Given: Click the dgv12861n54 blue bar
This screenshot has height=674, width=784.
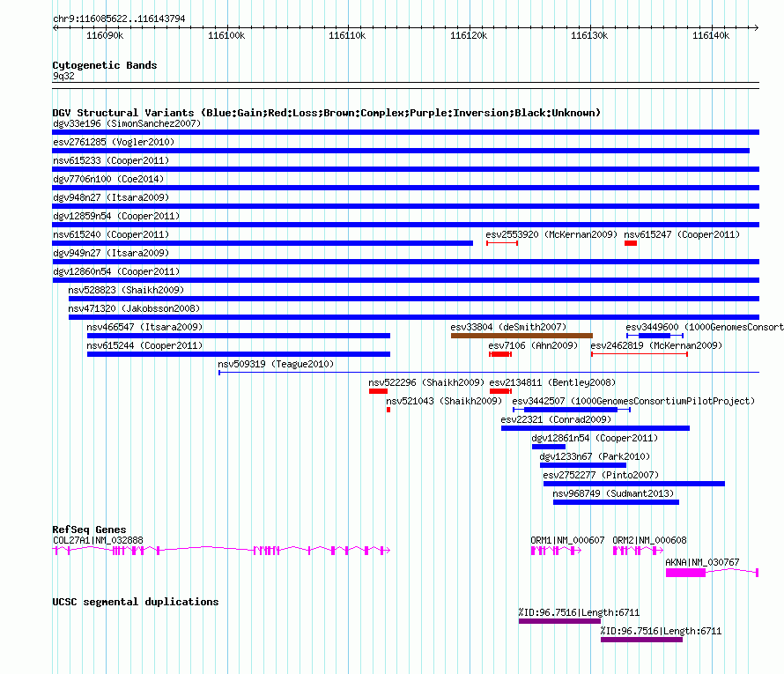Looking at the screenshot, I should 549,447.
